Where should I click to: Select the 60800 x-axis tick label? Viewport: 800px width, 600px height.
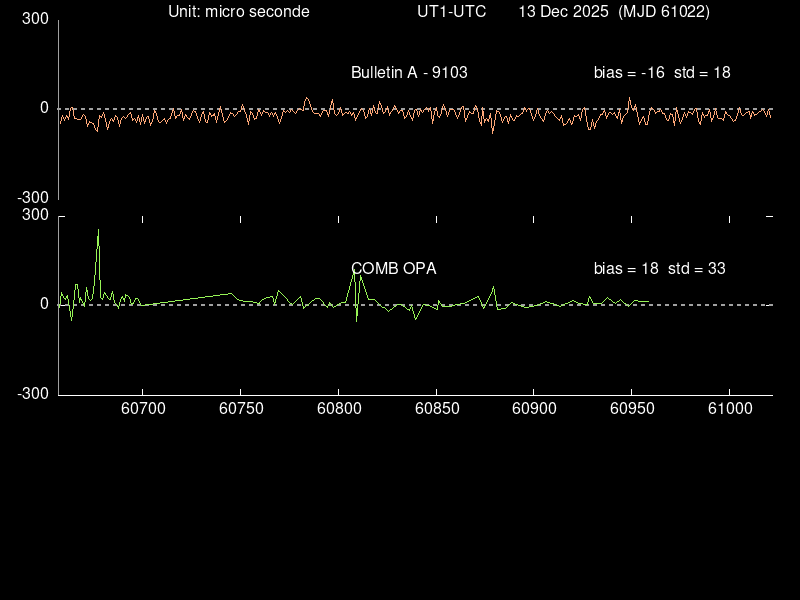(x=337, y=410)
